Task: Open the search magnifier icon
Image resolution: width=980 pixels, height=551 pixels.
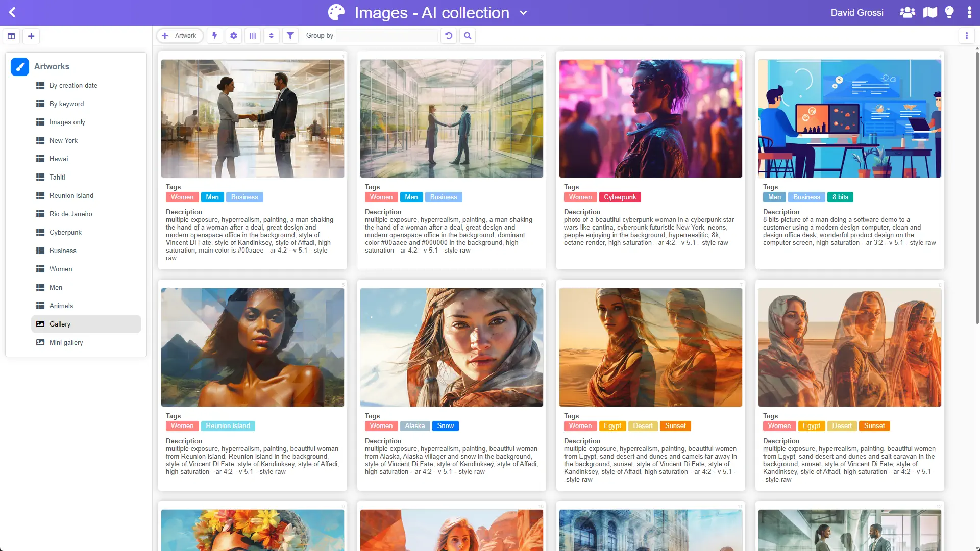Action: point(467,36)
